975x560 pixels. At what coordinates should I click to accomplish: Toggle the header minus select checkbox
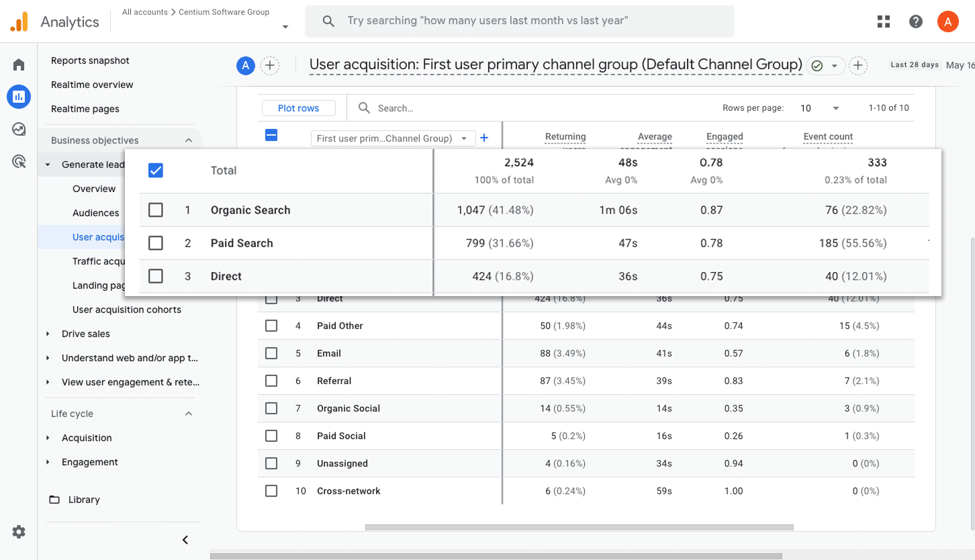[271, 136]
